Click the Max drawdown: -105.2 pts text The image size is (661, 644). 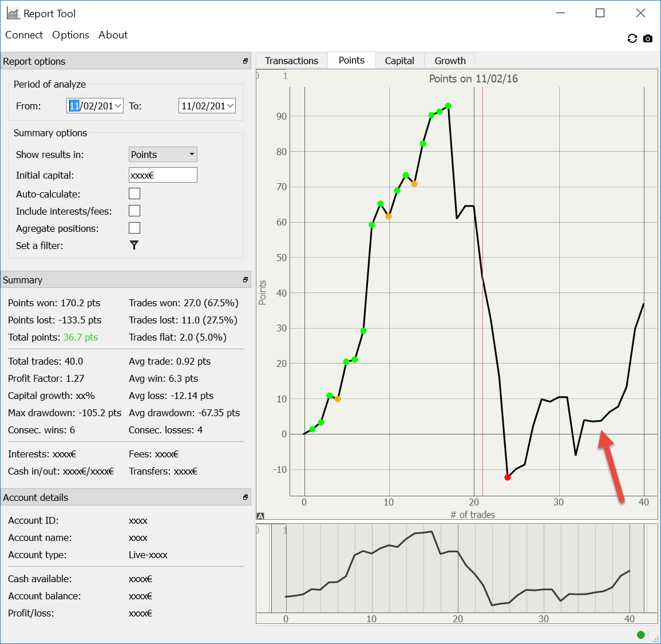65,413
